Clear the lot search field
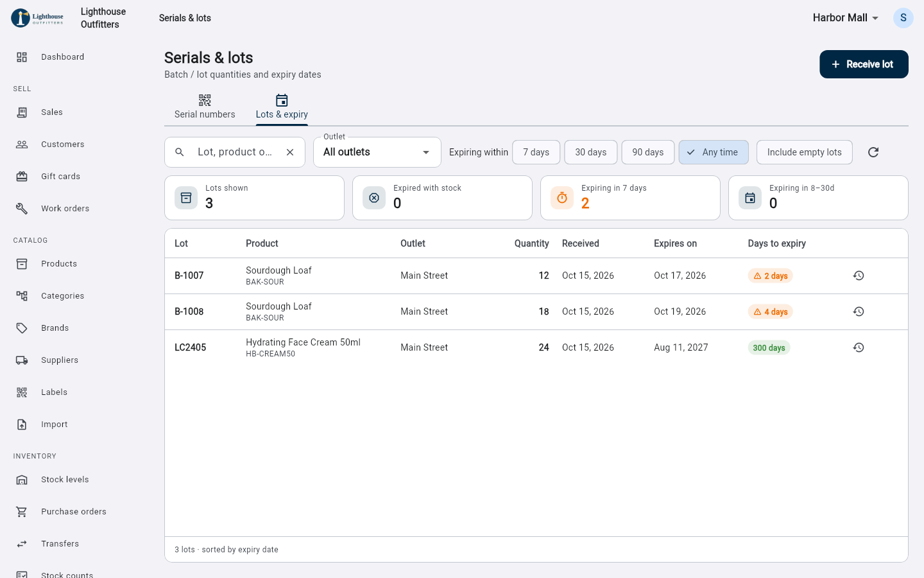Screen dimensions: 924x578 coord(290,152)
